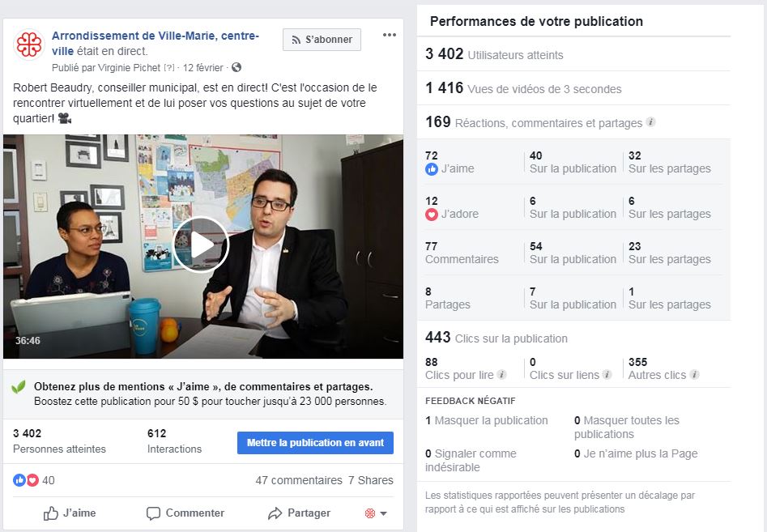Click the Partager share button
Image resolution: width=767 pixels, height=532 pixels.
tap(300, 513)
